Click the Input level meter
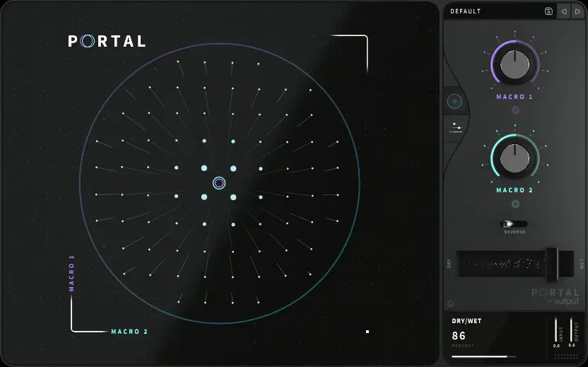 coord(555,330)
